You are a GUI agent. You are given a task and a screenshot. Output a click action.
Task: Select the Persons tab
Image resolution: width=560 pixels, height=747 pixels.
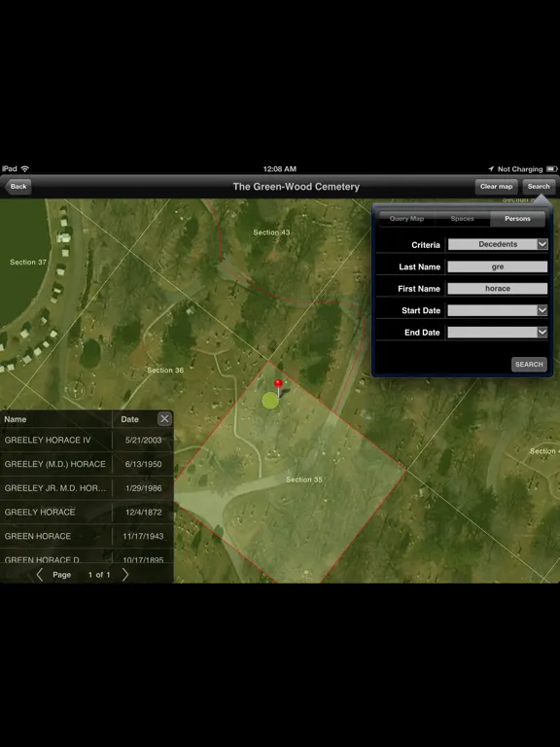tap(517, 219)
